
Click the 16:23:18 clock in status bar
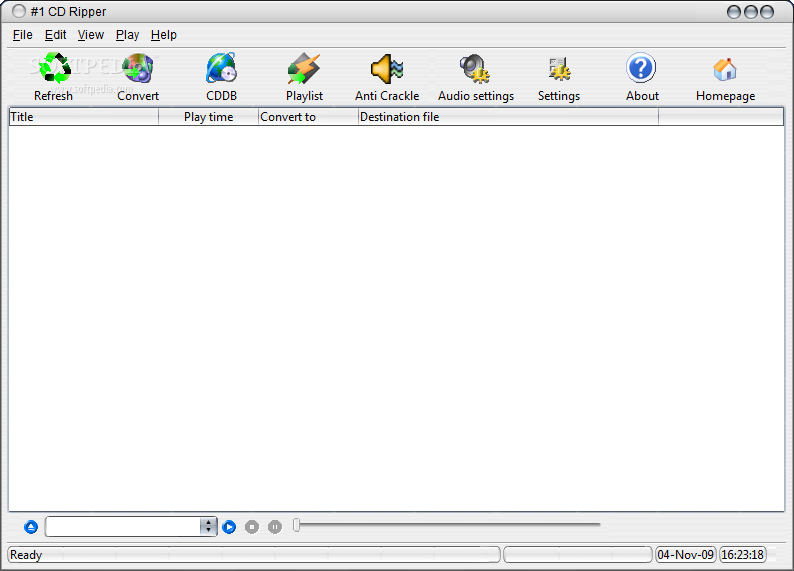(742, 555)
